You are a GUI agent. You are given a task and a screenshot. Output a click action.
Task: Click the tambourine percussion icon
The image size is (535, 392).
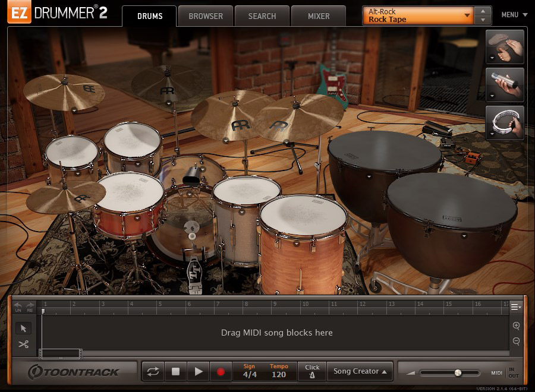pos(505,123)
